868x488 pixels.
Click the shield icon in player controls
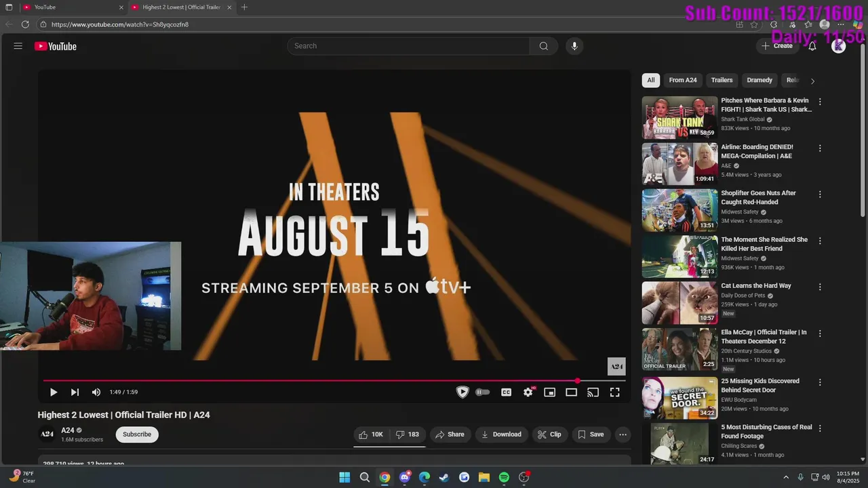pyautogui.click(x=462, y=392)
